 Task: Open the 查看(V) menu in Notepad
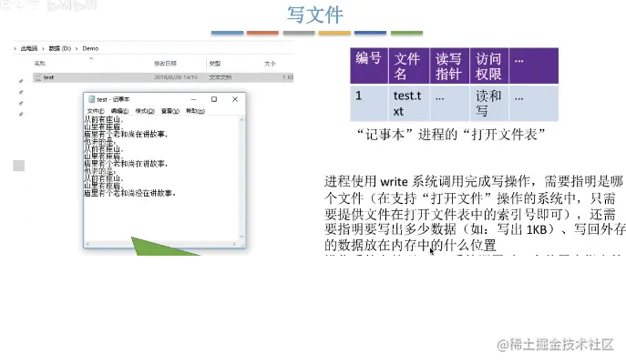(x=170, y=111)
